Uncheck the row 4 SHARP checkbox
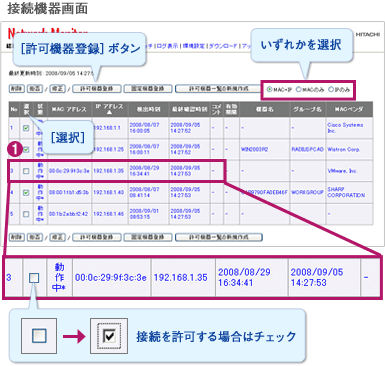 tap(26, 193)
